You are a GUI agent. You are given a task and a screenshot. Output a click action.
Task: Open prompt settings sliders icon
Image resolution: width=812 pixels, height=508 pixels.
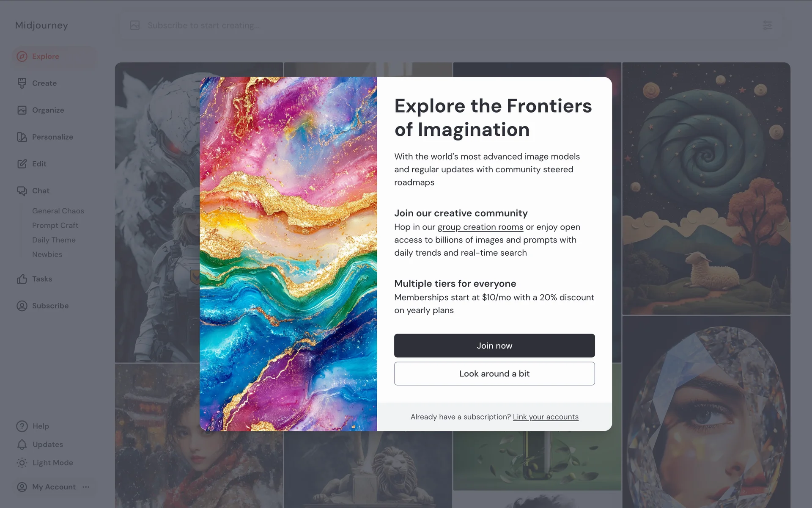(x=768, y=25)
